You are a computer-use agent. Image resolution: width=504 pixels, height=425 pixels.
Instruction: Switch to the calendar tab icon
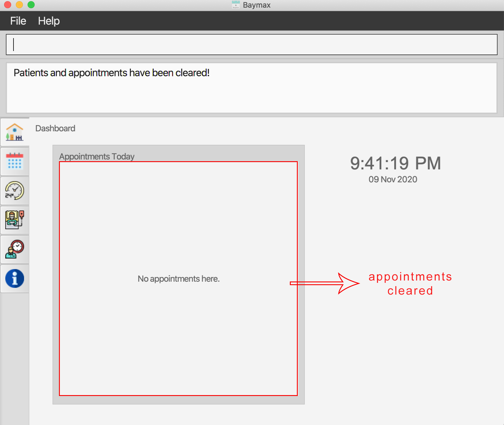[x=14, y=161]
